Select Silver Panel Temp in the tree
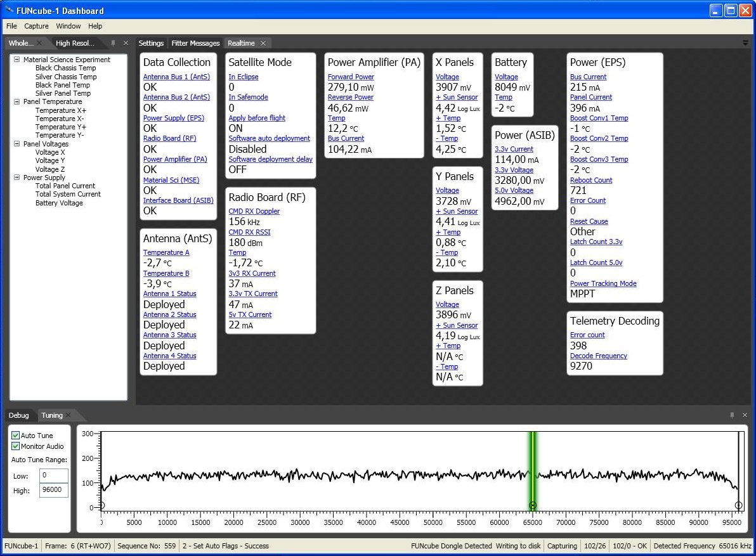 click(63, 93)
